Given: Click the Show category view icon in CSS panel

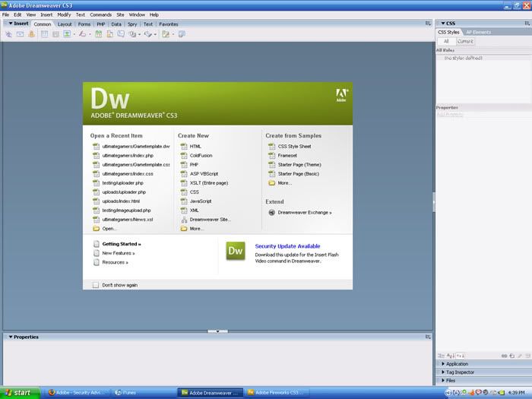Looking at the screenshot, I should tap(441, 356).
